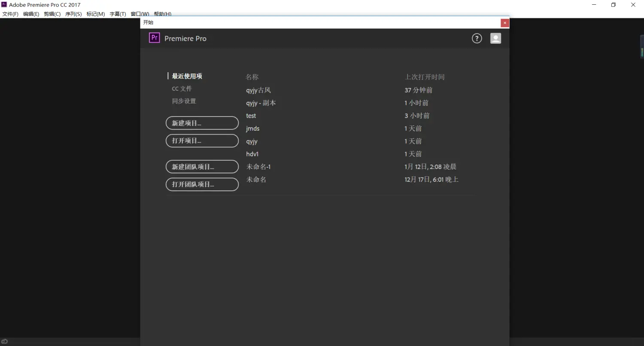Click the Creative Cloud status bar icon
The height and width of the screenshot is (346, 644).
point(4,342)
